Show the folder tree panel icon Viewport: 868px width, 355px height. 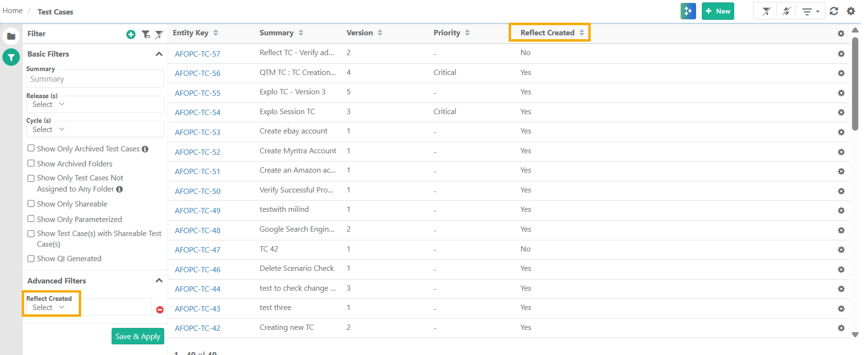(11, 36)
